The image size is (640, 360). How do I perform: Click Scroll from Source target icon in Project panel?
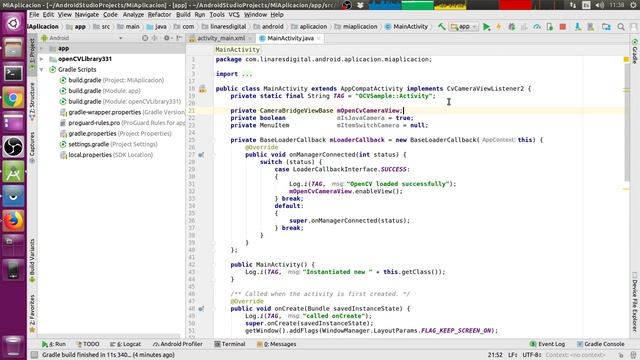145,38
